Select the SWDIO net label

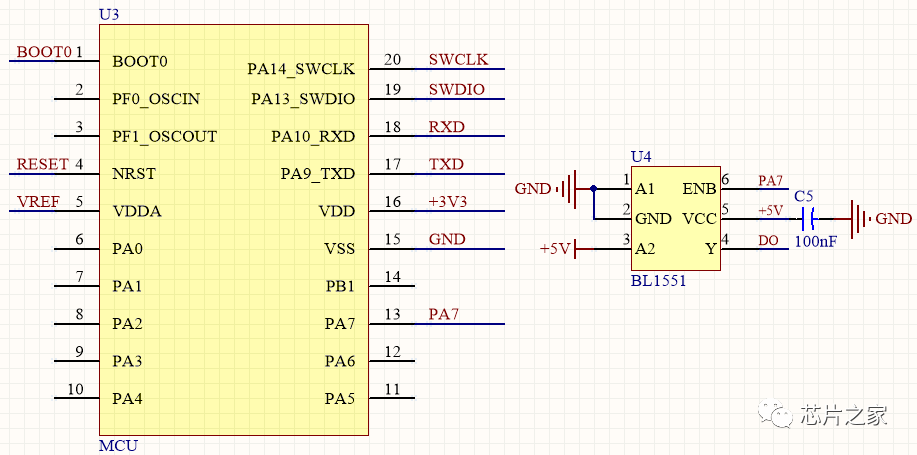tap(456, 90)
